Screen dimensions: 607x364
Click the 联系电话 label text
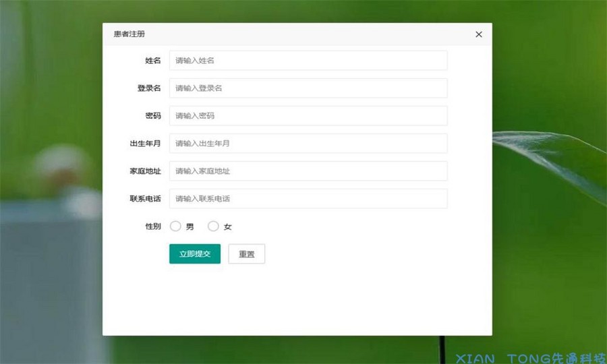click(x=145, y=199)
